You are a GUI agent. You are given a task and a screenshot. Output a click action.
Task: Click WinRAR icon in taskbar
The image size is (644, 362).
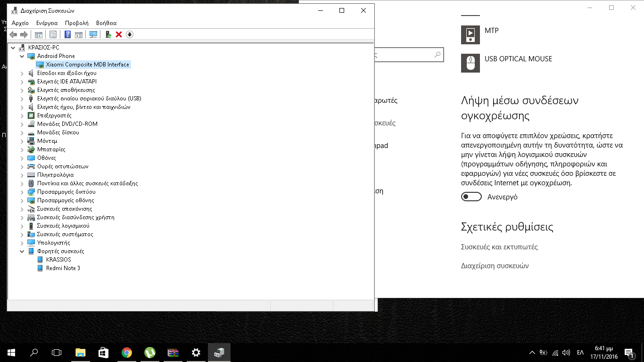pyautogui.click(x=173, y=353)
